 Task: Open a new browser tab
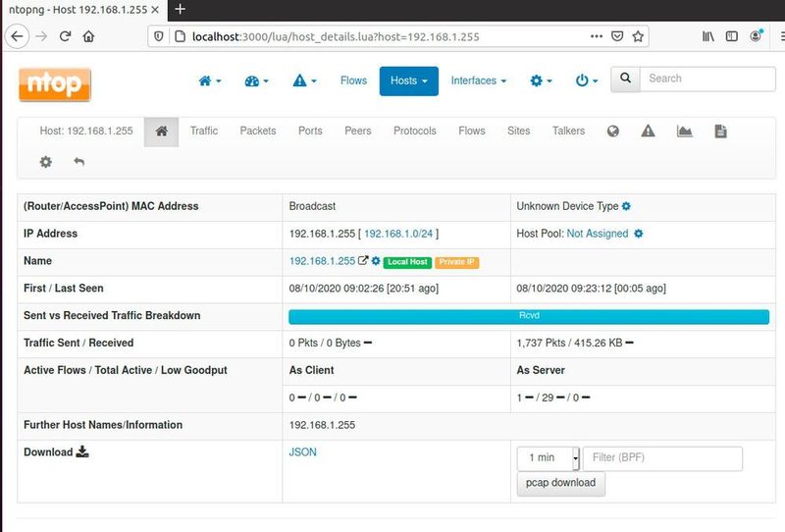pos(180,9)
